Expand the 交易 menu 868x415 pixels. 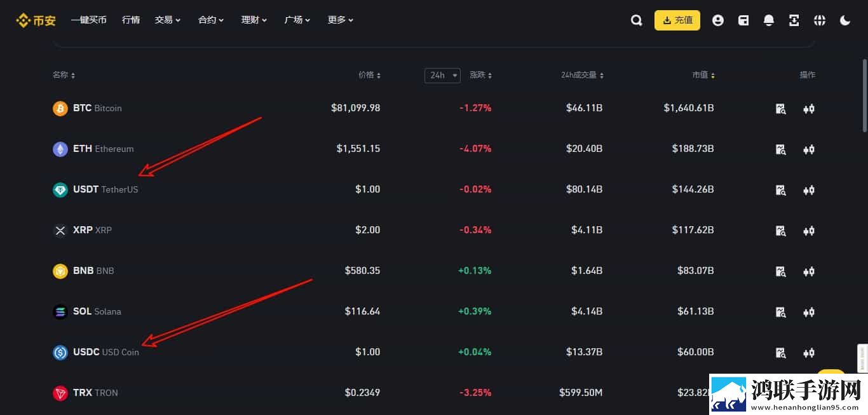pos(168,20)
